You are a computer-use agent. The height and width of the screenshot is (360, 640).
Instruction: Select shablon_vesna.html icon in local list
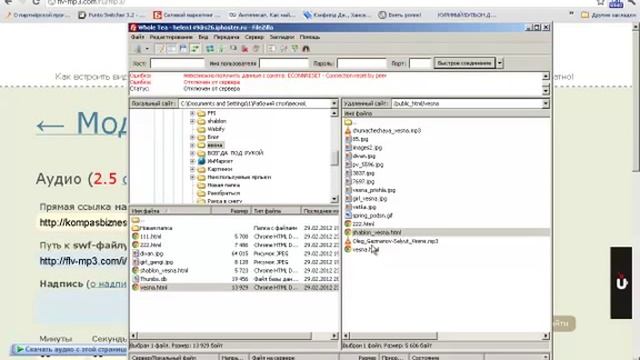[x=136, y=270]
